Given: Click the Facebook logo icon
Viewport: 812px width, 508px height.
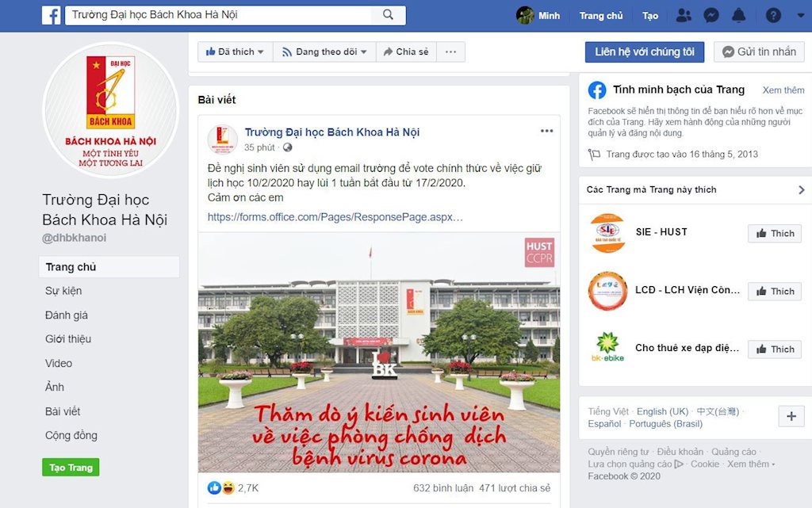Looking at the screenshot, I should coord(51,15).
